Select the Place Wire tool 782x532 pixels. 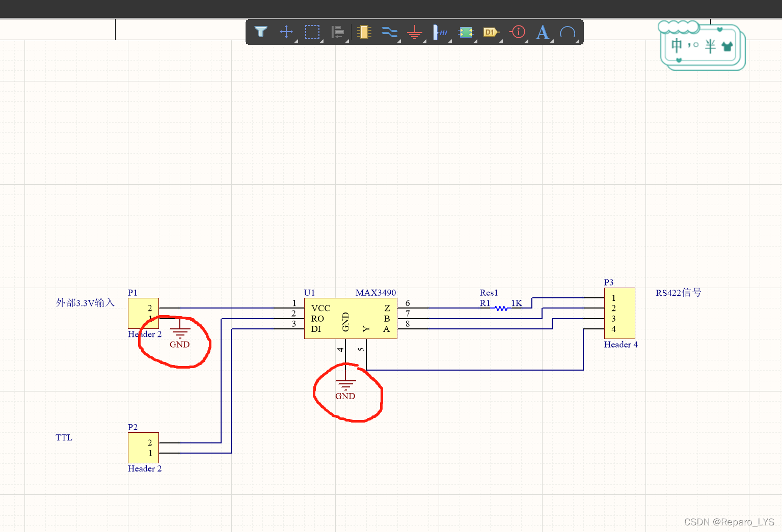click(389, 32)
